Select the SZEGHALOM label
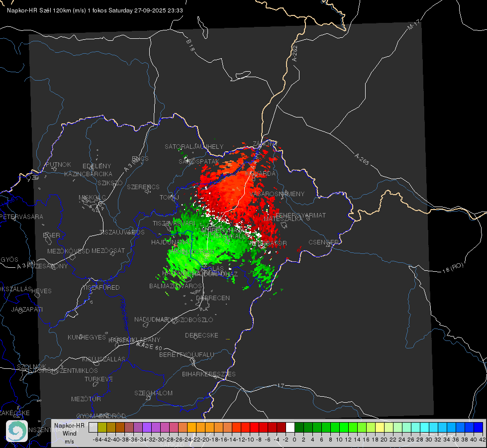Image resolution: width=487 pixels, height=448 pixels. 153,393
